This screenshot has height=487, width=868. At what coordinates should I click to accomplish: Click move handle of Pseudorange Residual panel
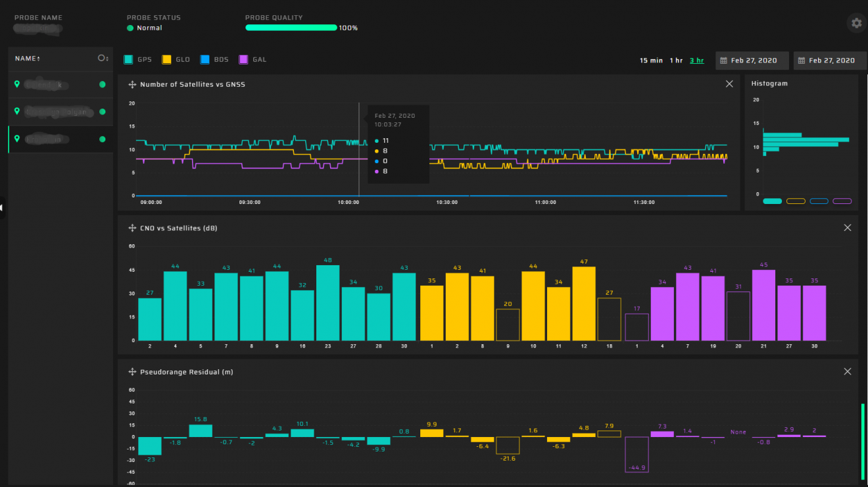click(x=132, y=372)
